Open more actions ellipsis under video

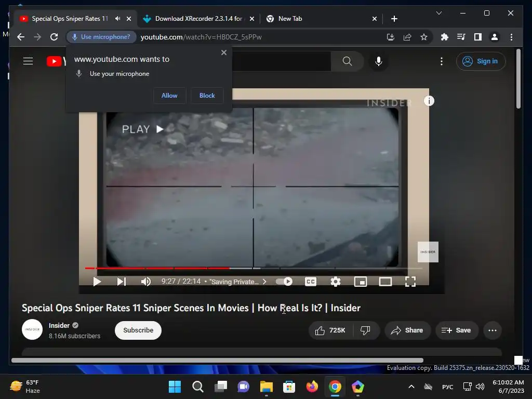point(493,330)
